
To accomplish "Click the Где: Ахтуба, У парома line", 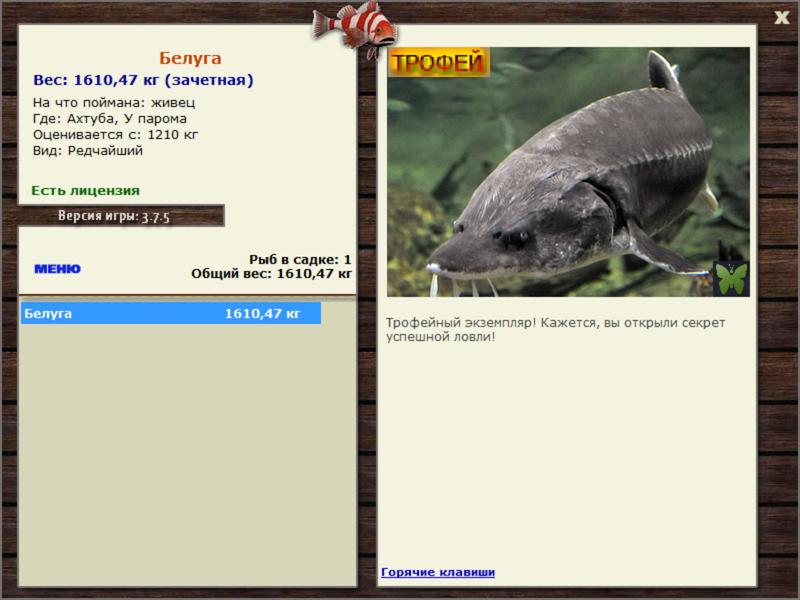I will (x=110, y=119).
